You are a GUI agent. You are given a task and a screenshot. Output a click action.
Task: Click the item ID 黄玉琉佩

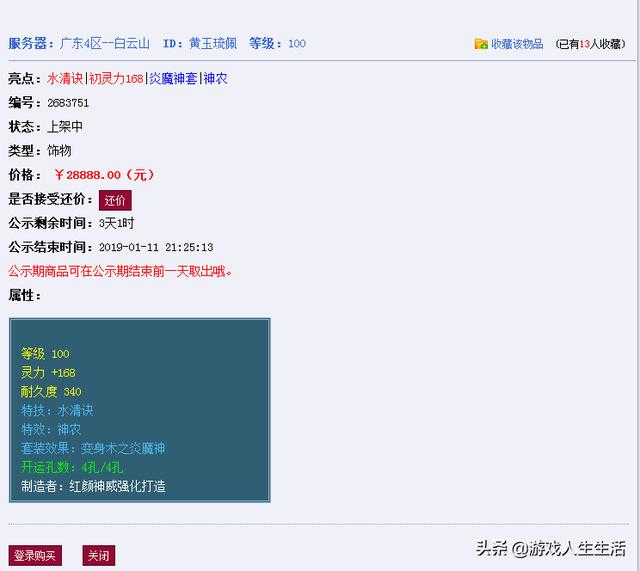pos(213,43)
